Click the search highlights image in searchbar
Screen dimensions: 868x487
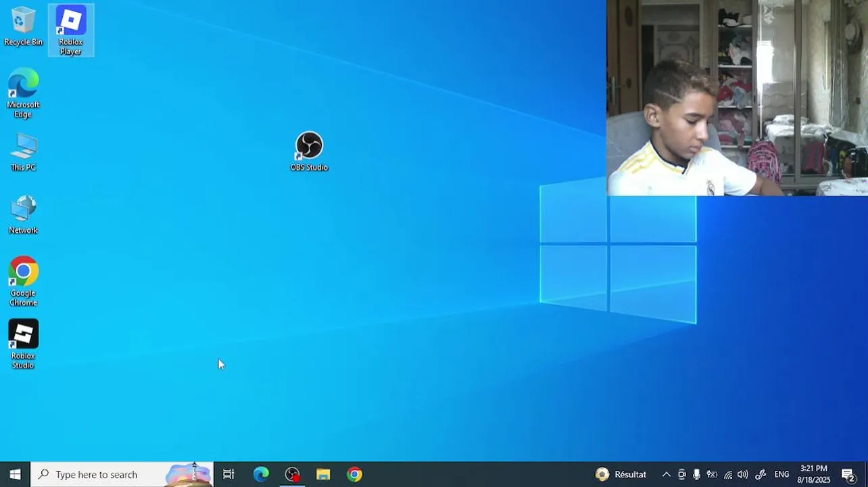[x=189, y=474]
